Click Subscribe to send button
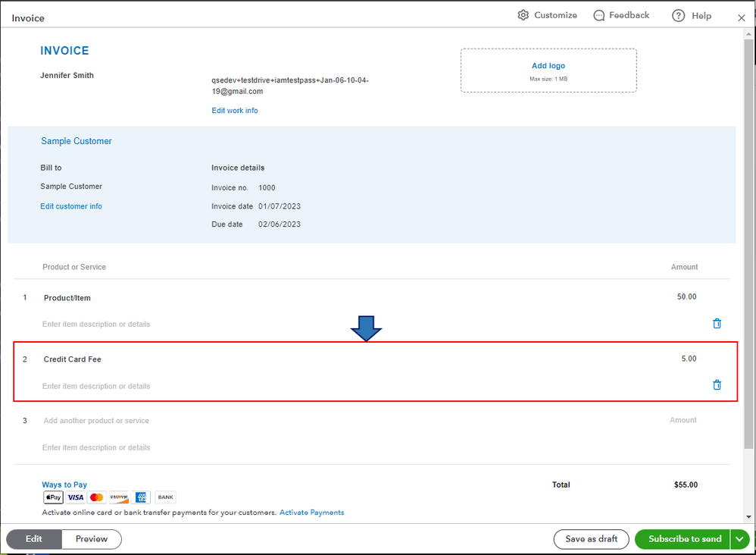Screen dimensions: 756x555 pos(683,539)
